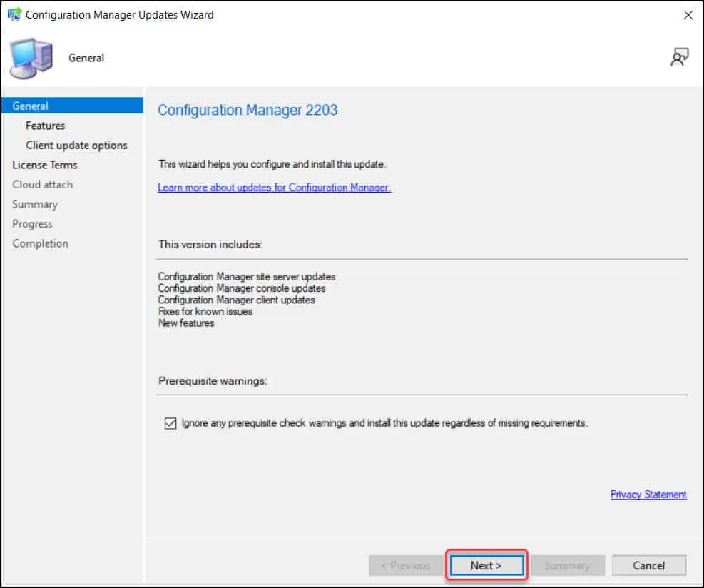Click 'This version includes:' label
The width and height of the screenshot is (704, 588).
pos(210,244)
